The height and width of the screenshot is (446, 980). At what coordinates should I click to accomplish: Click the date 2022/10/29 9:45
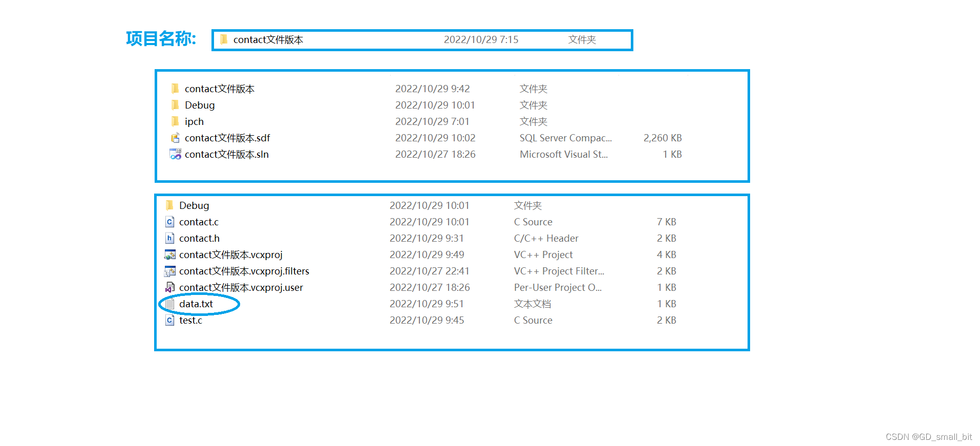pos(427,320)
